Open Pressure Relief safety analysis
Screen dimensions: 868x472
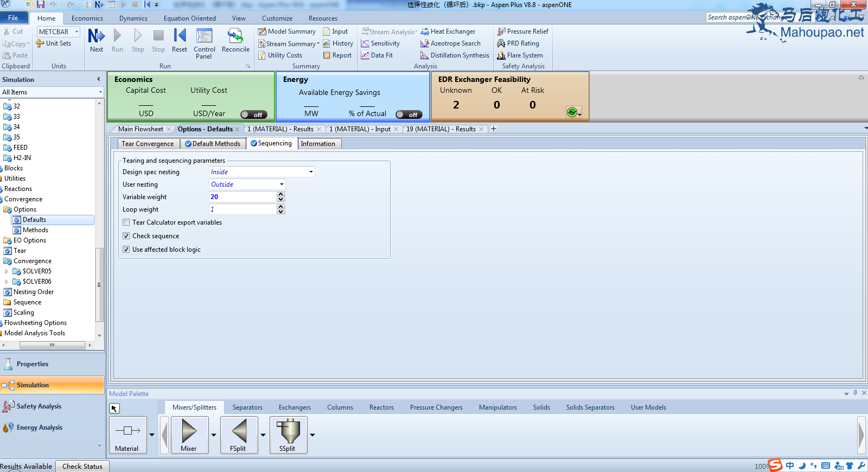click(523, 31)
